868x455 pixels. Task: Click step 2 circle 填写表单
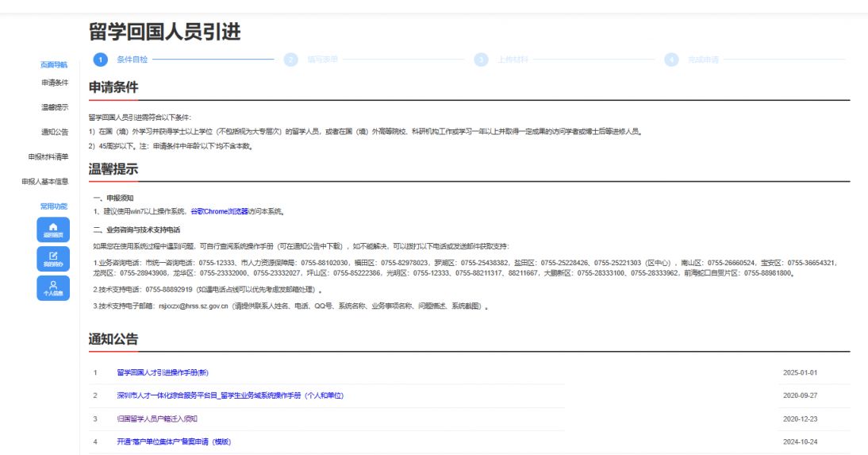(291, 60)
